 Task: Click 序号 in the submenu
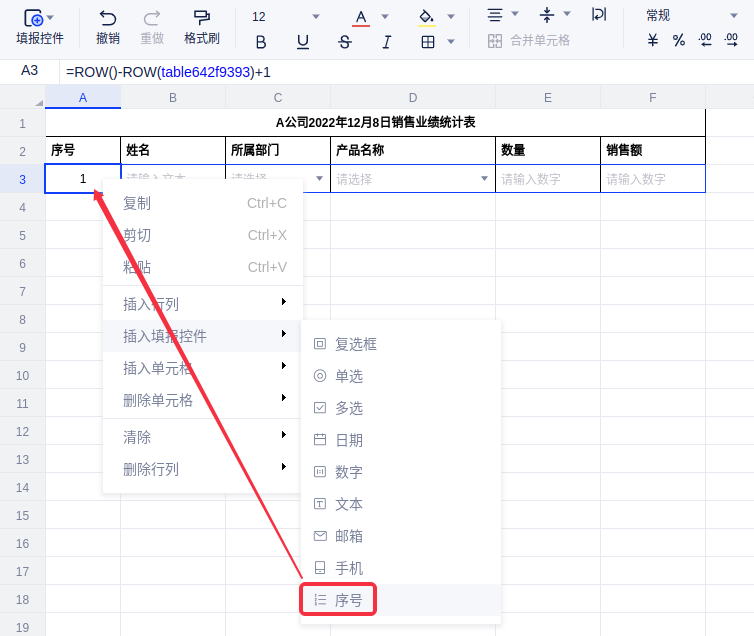[349, 600]
